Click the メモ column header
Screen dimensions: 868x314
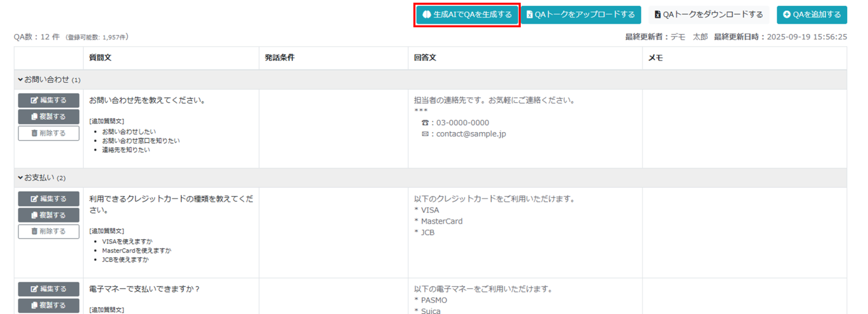(655, 59)
